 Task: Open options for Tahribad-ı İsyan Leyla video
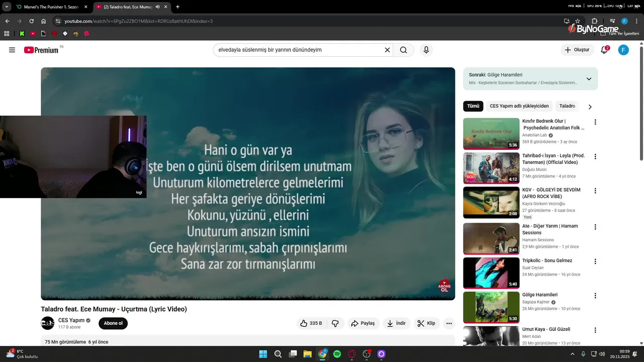click(595, 157)
